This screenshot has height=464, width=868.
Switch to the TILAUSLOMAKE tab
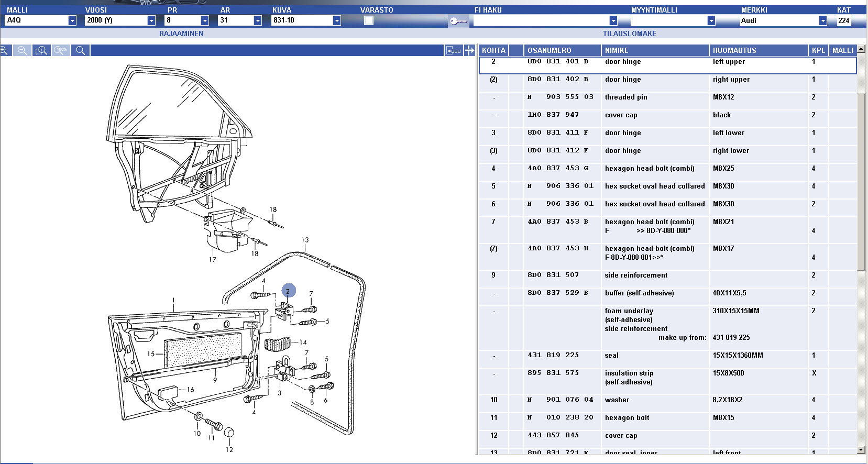629,34
